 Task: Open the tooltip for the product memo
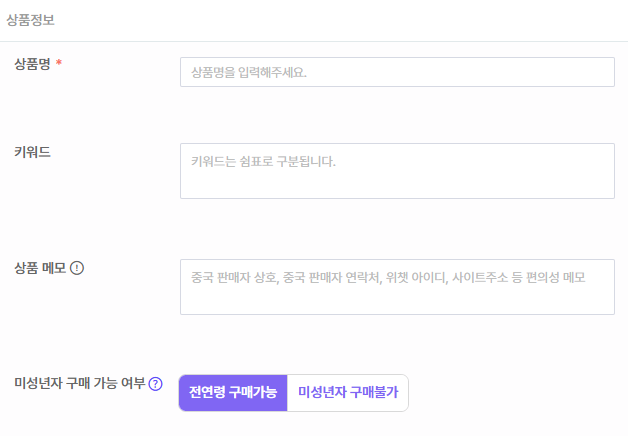(77, 268)
